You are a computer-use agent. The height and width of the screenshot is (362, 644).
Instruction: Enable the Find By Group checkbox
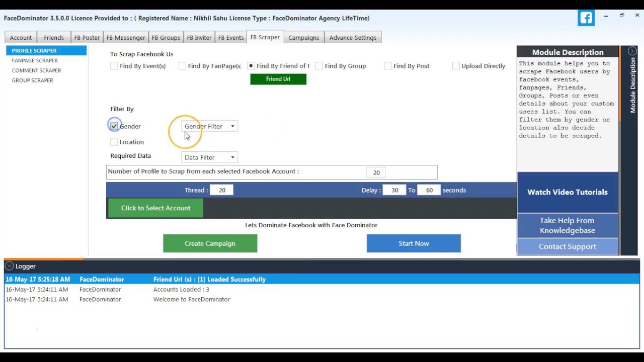[x=319, y=66]
